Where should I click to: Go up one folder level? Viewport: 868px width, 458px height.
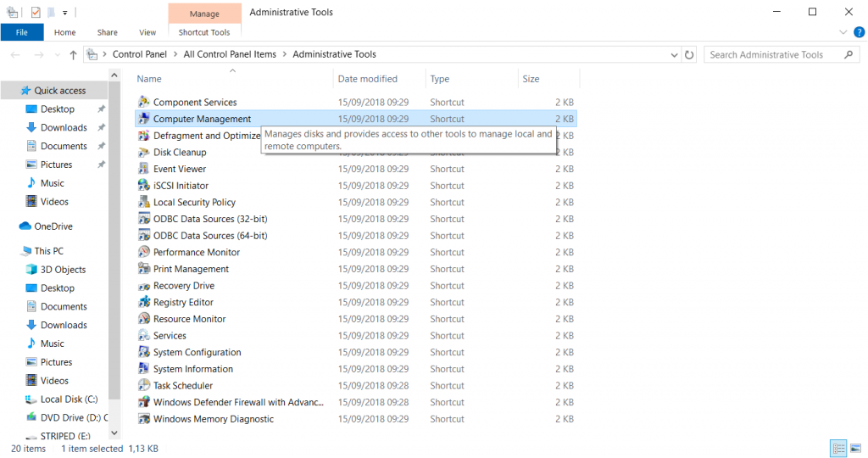pos(73,54)
